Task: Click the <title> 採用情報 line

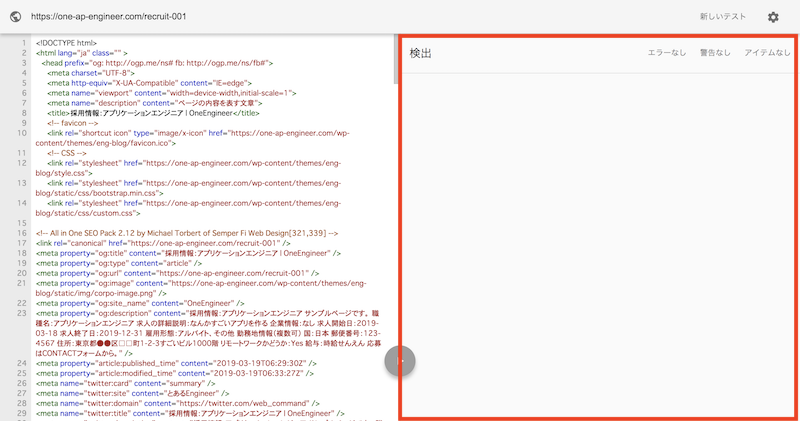Action: click(153, 113)
